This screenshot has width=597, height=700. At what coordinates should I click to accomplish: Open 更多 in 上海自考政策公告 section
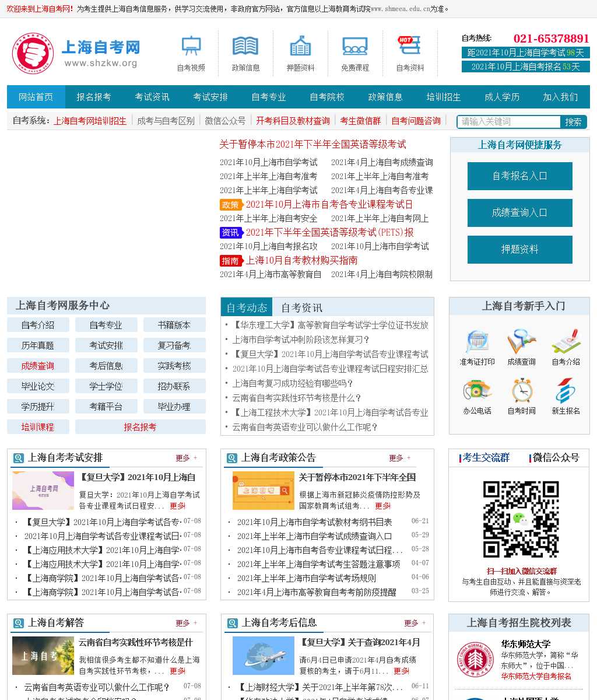[x=399, y=458]
